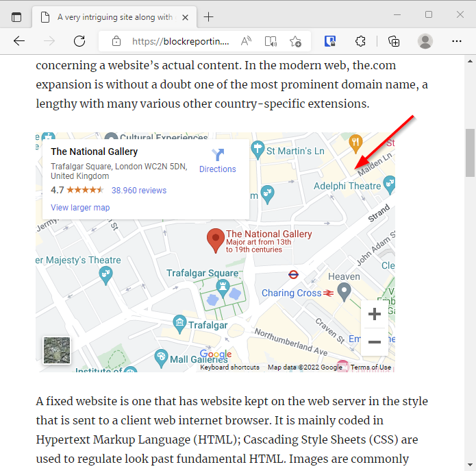Enter Immersive Reader mode
Image resolution: width=476 pixels, height=471 pixels.
tap(271, 41)
